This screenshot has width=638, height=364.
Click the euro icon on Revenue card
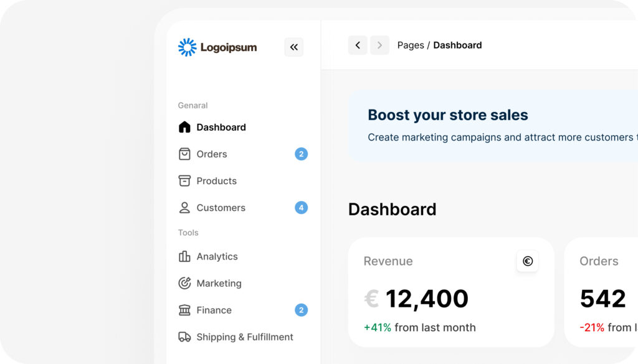[527, 261]
